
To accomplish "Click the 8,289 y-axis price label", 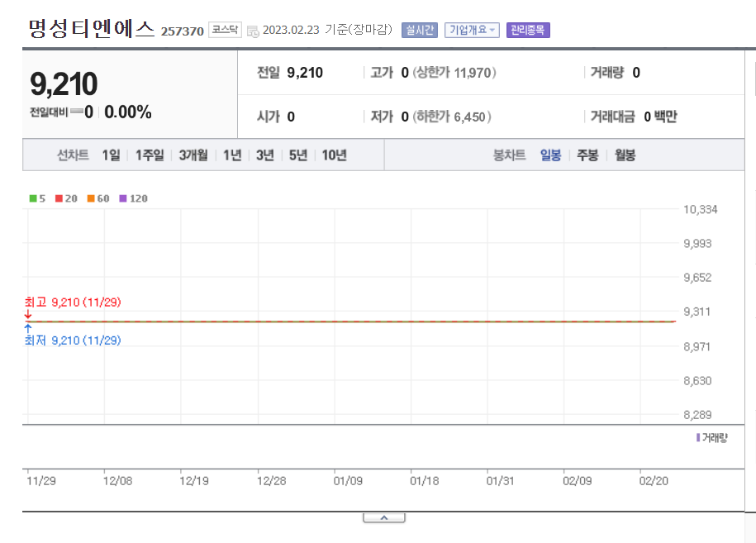I will [x=697, y=415].
